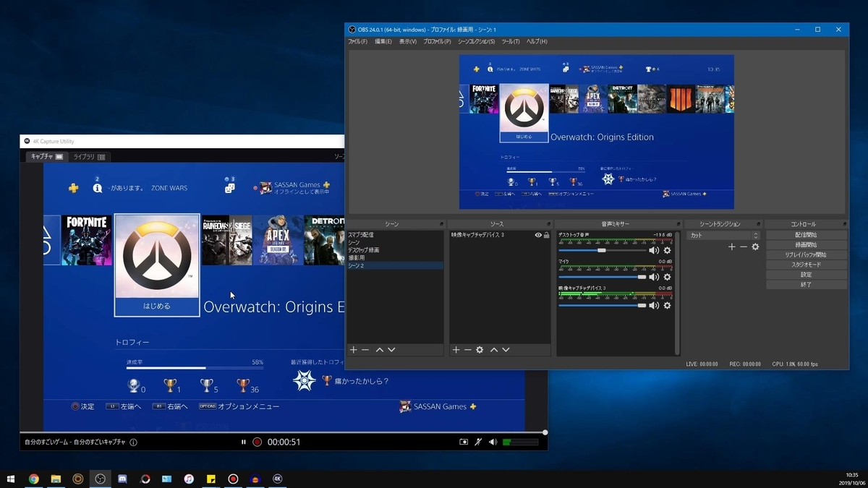Open Sticky Notes from the taskbar
The image size is (868, 488).
tap(211, 479)
